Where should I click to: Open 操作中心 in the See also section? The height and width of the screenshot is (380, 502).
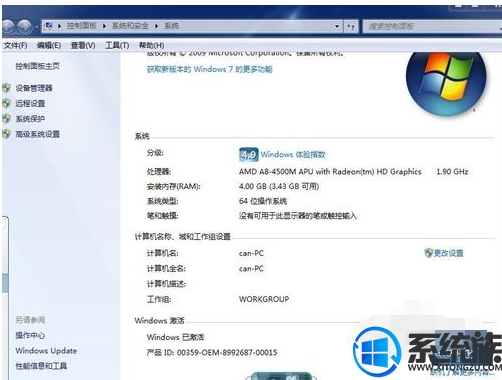click(30, 335)
